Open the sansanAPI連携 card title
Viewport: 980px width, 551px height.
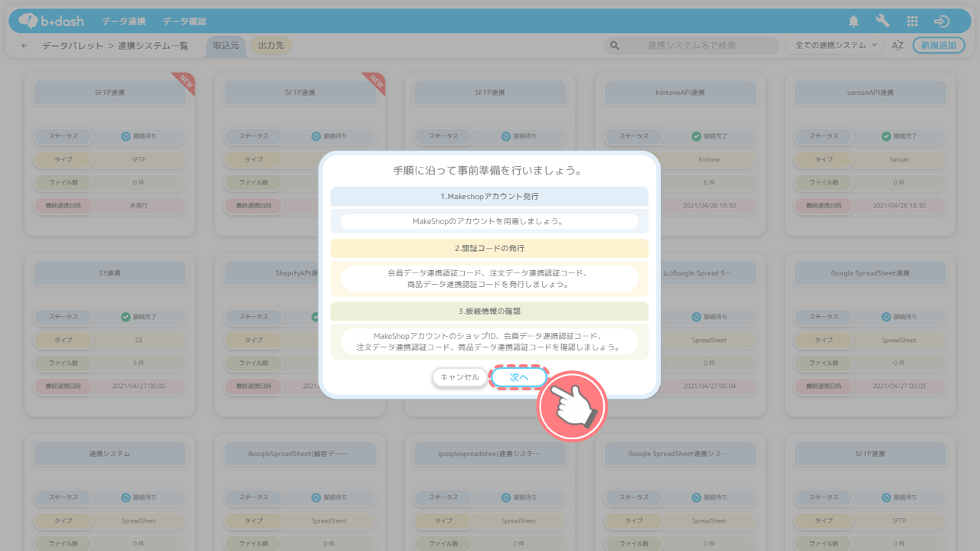(872, 93)
